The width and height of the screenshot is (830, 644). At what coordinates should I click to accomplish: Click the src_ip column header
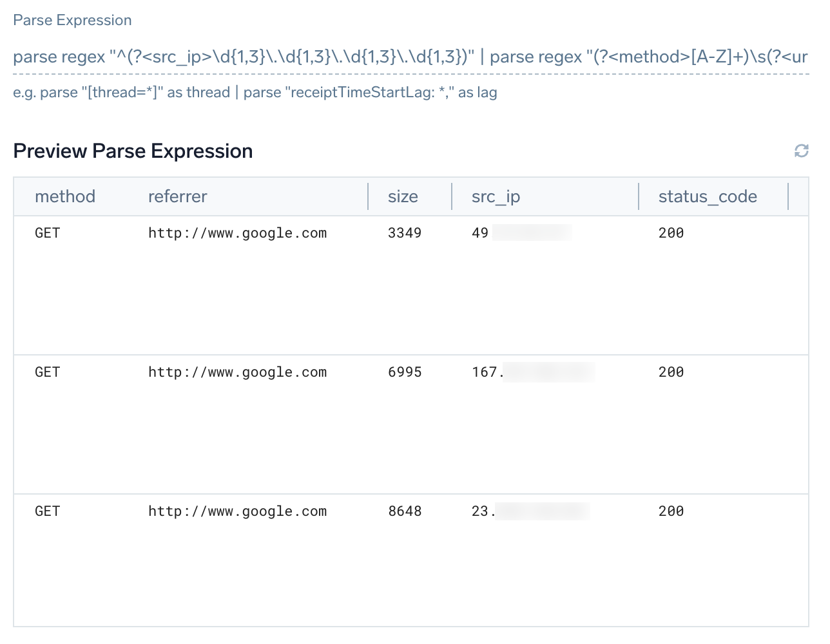[x=496, y=196]
